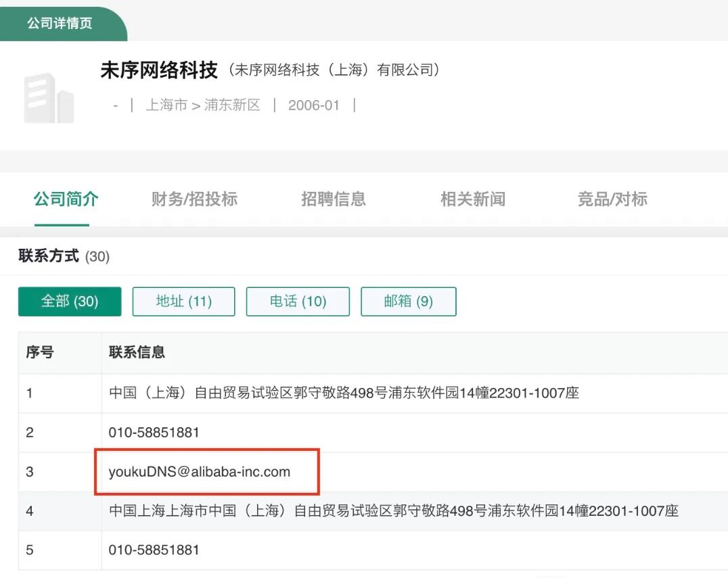The height and width of the screenshot is (578, 728).
Task: Show only 邮箱 (9) contacts
Action: [408, 302]
